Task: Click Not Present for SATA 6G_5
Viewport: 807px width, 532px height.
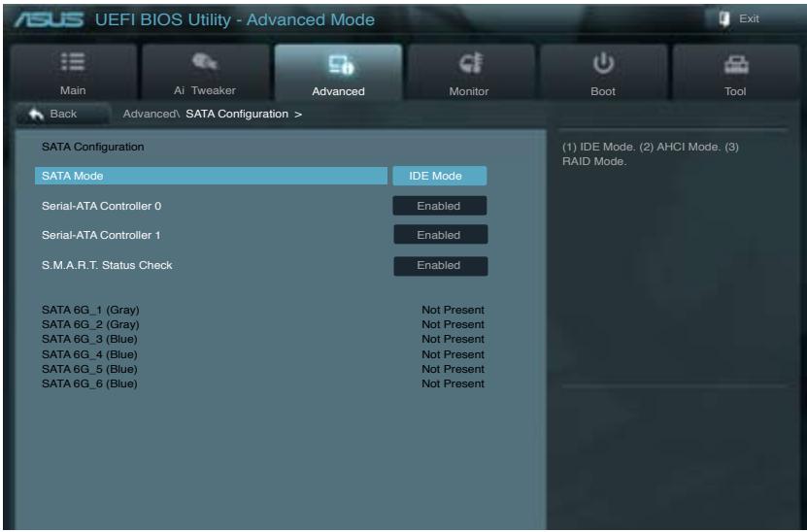Action: (453, 369)
